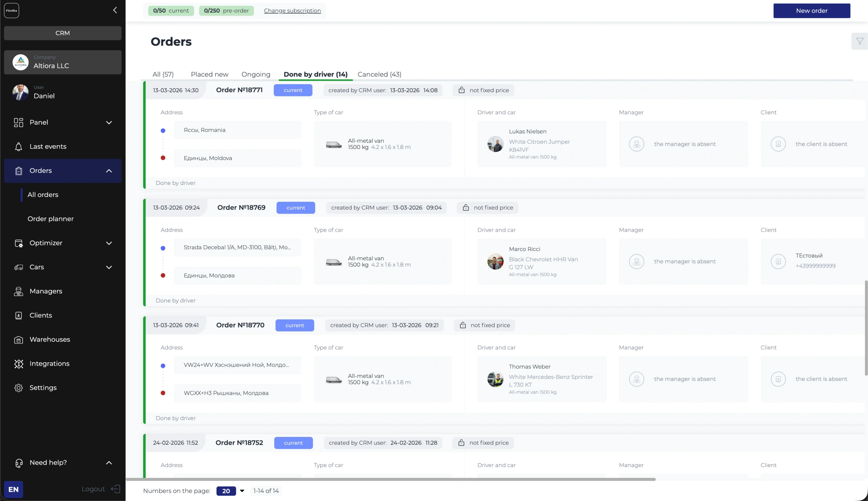
Task: Click Lukas Nielsen driver photo
Action: point(495,144)
